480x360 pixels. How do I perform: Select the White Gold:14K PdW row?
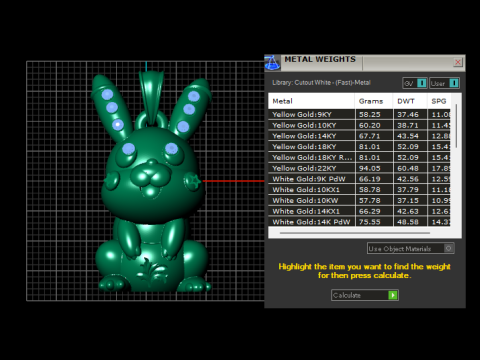click(359, 222)
